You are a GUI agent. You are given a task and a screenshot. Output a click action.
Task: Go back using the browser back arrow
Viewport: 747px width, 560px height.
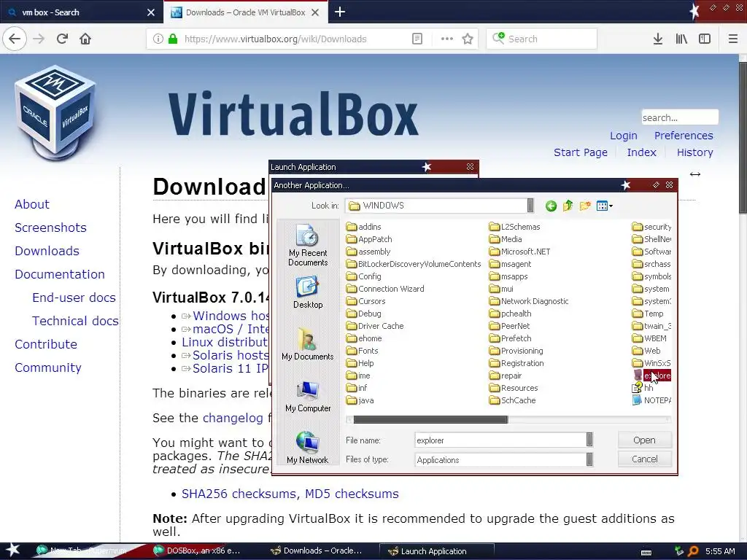pyautogui.click(x=15, y=39)
